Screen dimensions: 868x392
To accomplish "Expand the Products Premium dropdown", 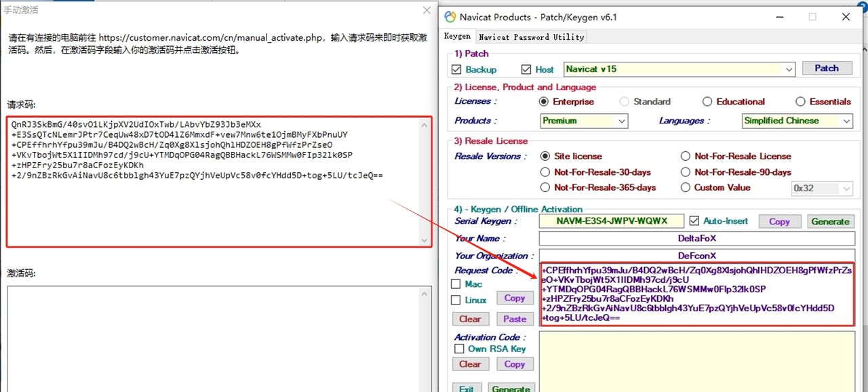I will [622, 121].
